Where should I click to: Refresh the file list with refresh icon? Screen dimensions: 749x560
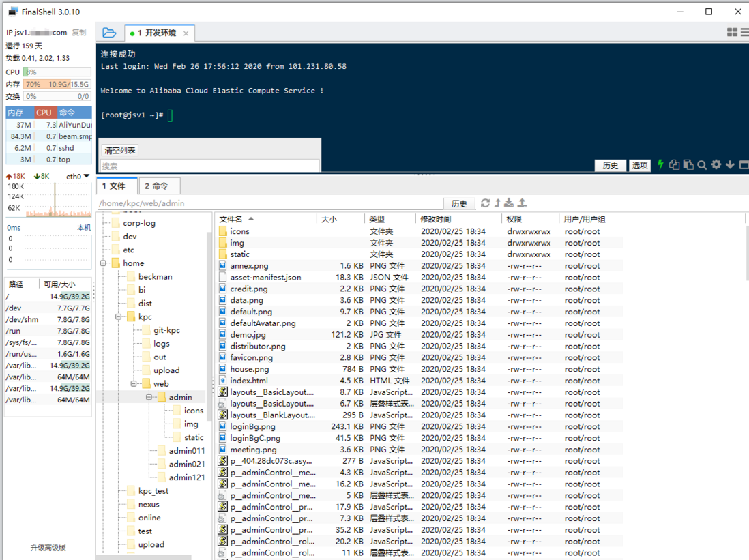click(x=485, y=203)
